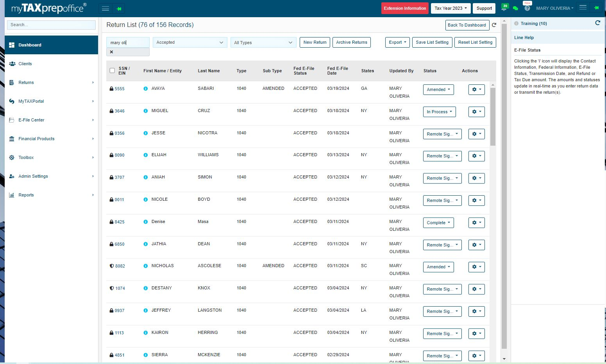Expand Financial Products menu in sidebar
The image size is (606, 364).
(x=51, y=139)
